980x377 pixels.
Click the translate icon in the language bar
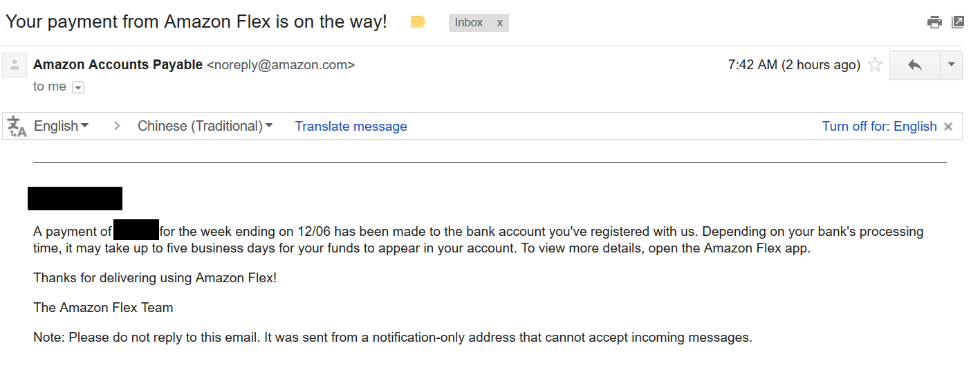click(x=17, y=126)
